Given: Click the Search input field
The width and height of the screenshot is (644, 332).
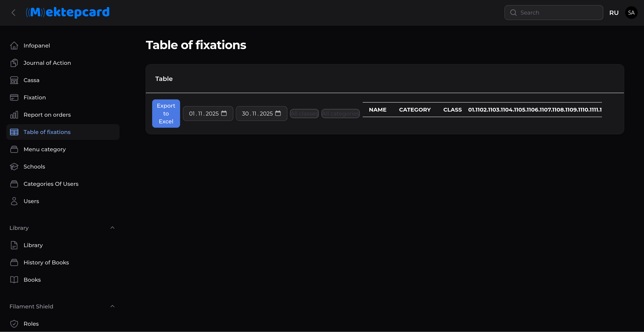Looking at the screenshot, I should (x=558, y=13).
